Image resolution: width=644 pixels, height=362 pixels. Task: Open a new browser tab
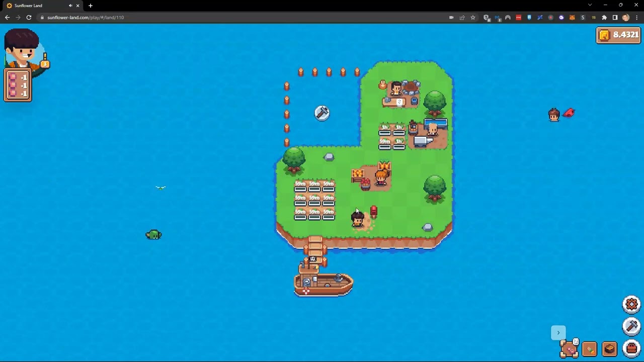(x=91, y=6)
